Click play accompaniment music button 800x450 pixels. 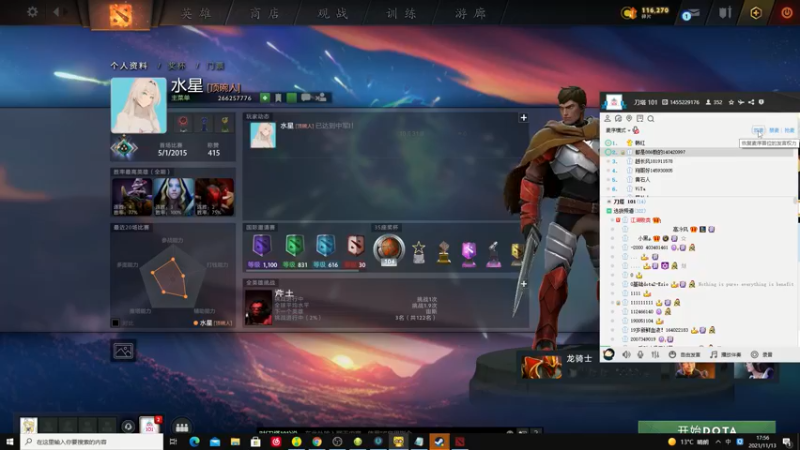pyautogui.click(x=726, y=354)
